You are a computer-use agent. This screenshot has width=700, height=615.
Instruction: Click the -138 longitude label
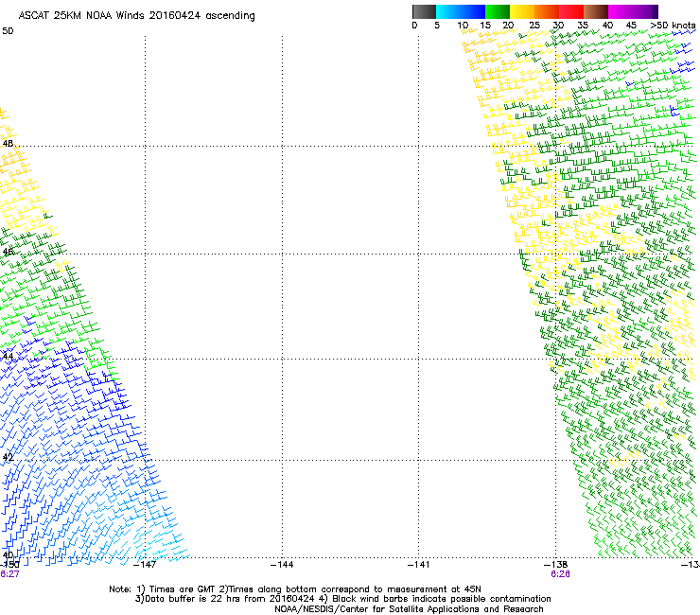[x=556, y=565]
